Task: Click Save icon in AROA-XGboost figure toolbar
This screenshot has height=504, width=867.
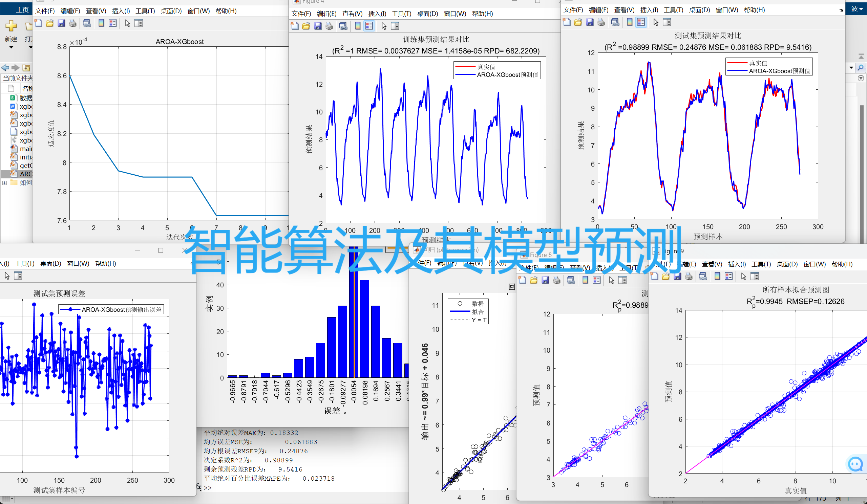Action: point(61,23)
